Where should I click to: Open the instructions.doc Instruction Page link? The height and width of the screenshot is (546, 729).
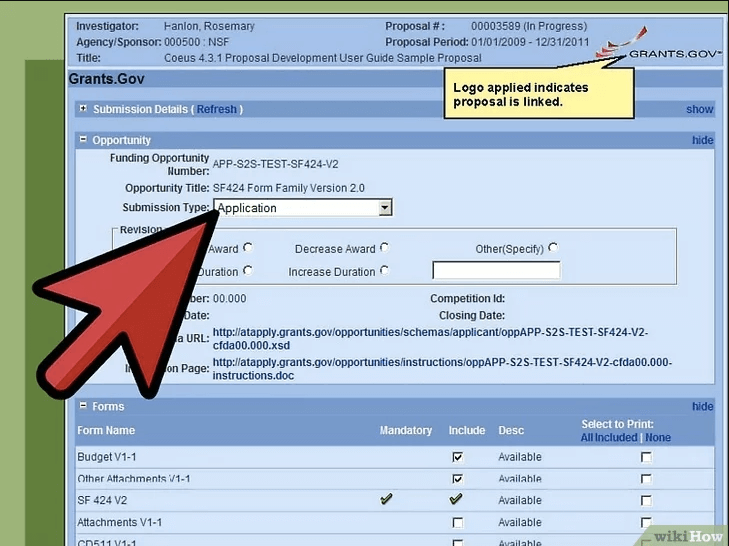442,368
